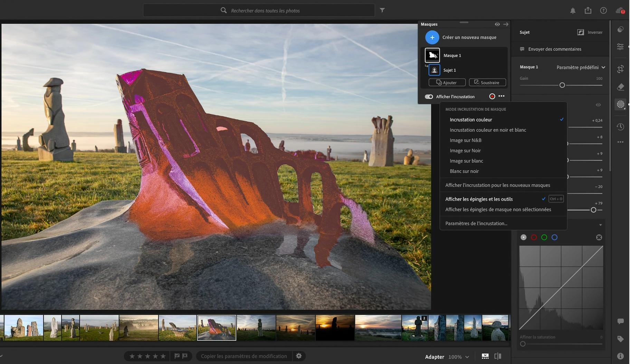
Task: Set rating with the fifth star
Action: (x=163, y=356)
